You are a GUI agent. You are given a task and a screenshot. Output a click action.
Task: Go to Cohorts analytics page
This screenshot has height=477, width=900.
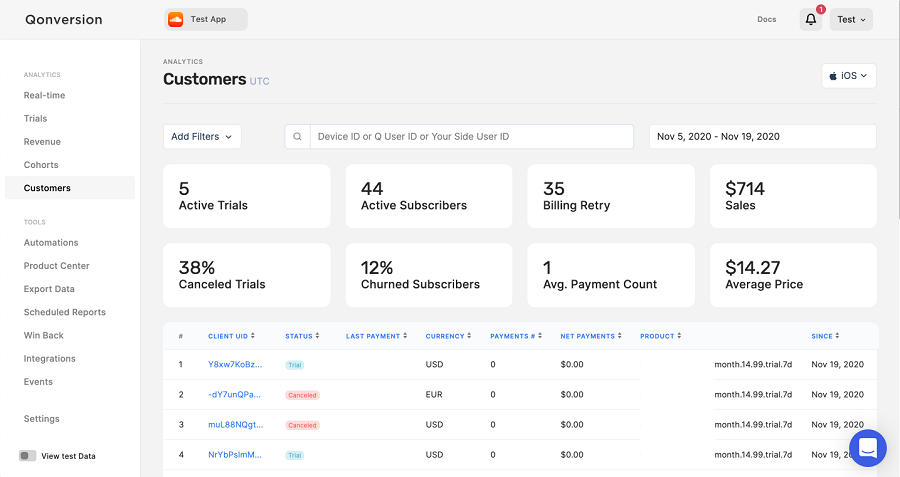[41, 165]
